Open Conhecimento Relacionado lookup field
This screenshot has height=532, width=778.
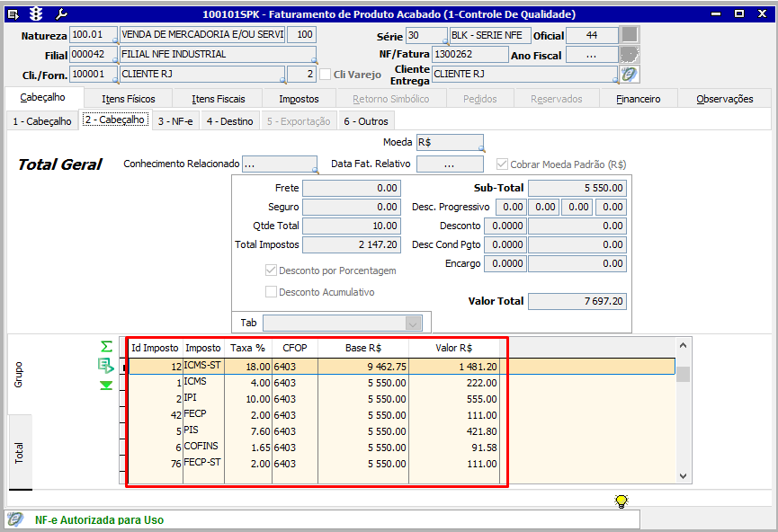coord(279,164)
